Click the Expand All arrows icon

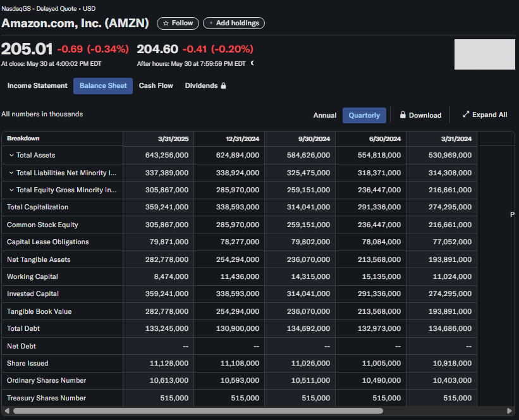pyautogui.click(x=466, y=114)
